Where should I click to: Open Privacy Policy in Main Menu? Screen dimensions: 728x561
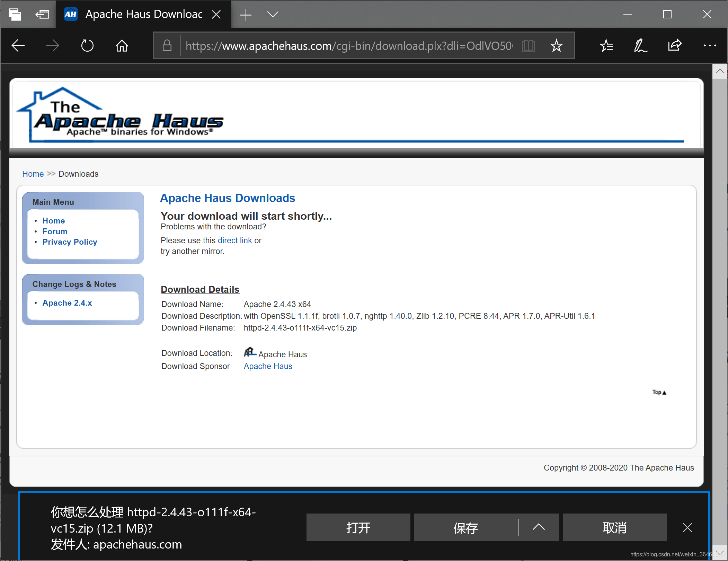(x=70, y=242)
